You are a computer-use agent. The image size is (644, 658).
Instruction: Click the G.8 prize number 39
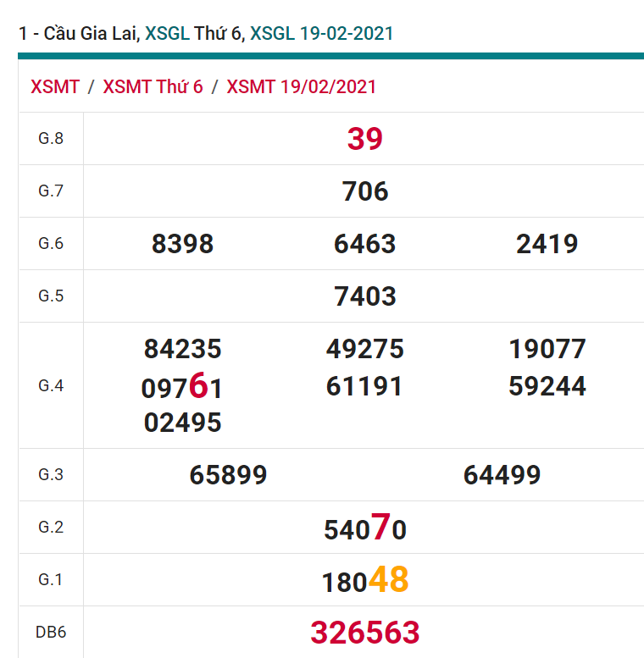click(x=364, y=139)
